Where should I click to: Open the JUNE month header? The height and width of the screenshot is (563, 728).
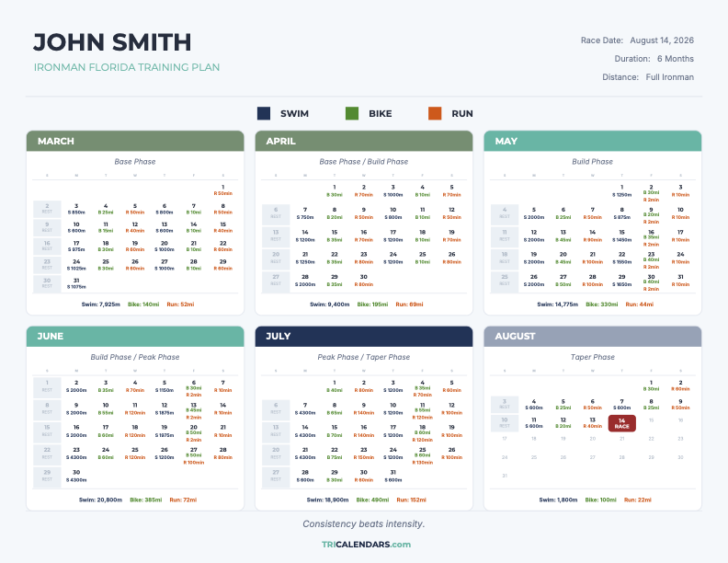[134, 336]
